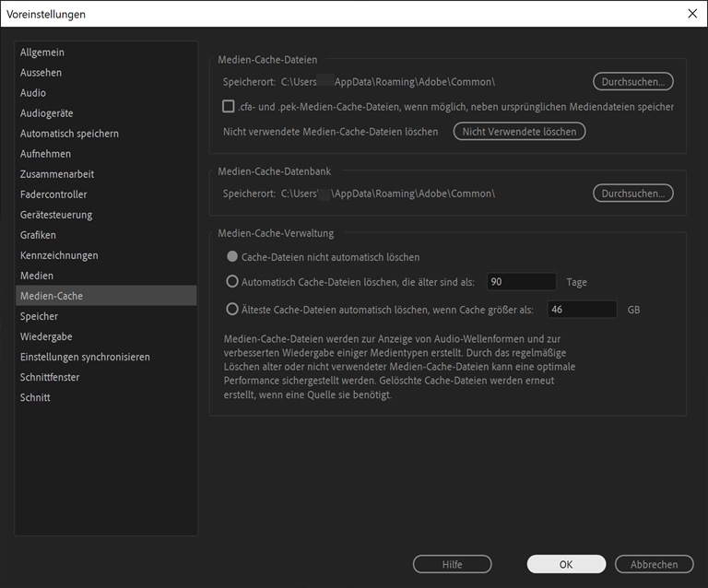The image size is (708, 588).
Task: Confirm settings with OK
Action: [x=566, y=564]
